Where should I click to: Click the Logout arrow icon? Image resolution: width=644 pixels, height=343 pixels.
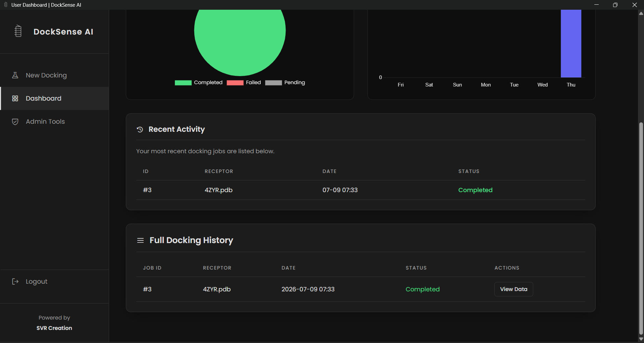coord(15,281)
